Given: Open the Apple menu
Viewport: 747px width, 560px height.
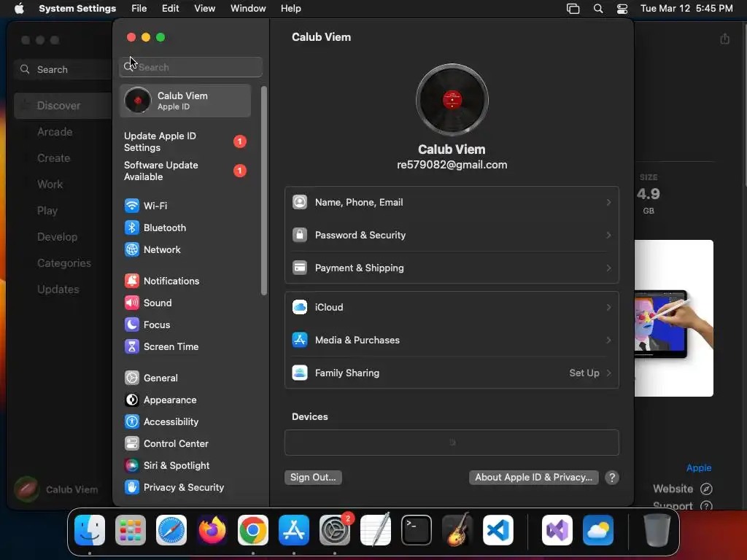Looking at the screenshot, I should point(19,9).
